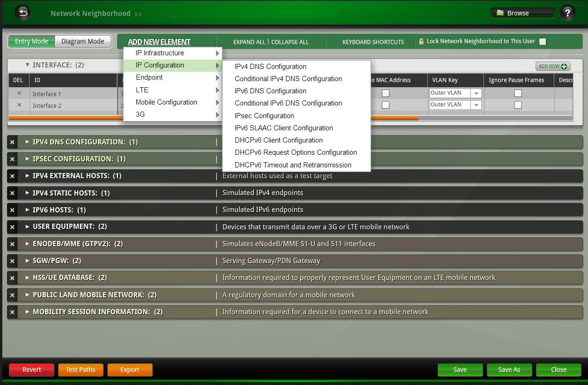Viewport: 588px width, 385px height.
Task: Select IPsec Configuration from submenu
Action: (x=264, y=116)
